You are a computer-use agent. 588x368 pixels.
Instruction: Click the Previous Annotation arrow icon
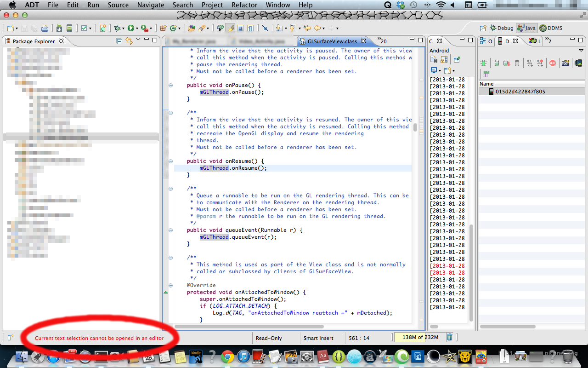point(292,28)
